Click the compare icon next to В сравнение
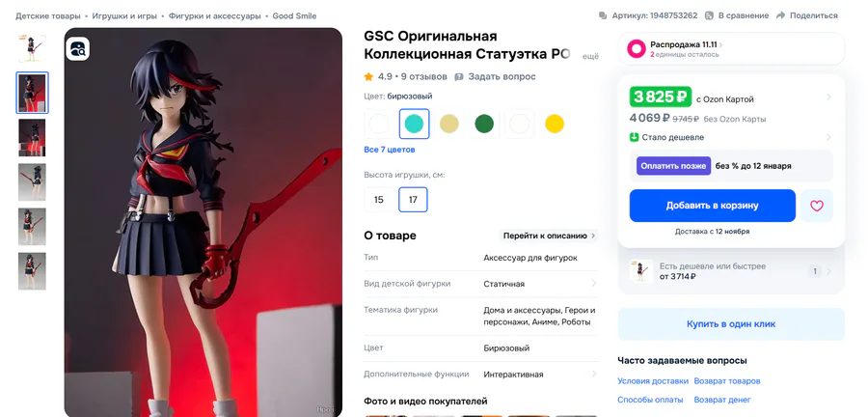 click(x=709, y=15)
